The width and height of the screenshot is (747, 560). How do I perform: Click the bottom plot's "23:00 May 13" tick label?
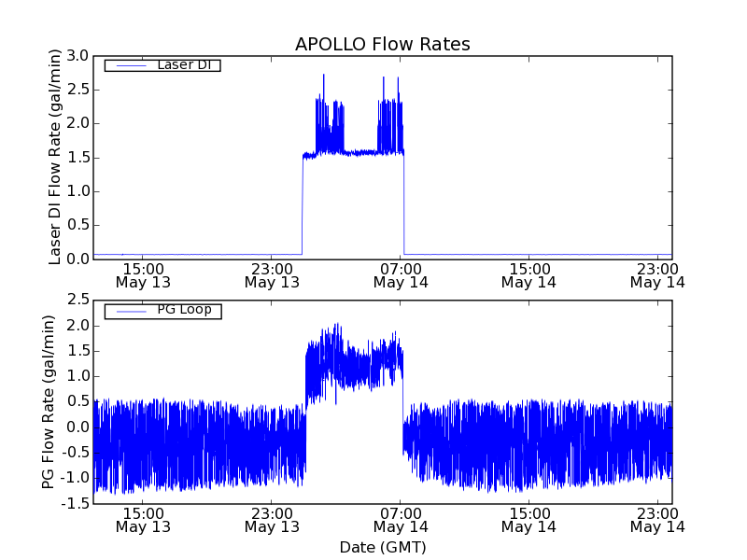click(271, 520)
